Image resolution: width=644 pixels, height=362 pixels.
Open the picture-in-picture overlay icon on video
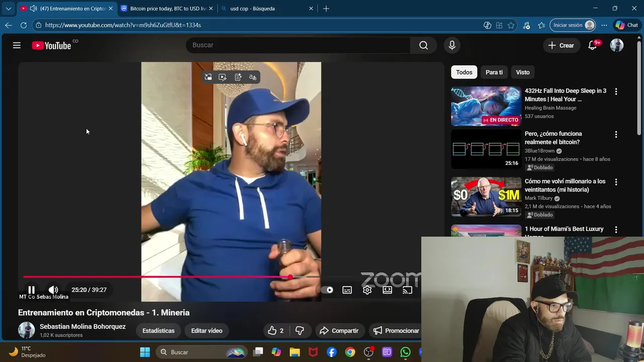point(208,77)
